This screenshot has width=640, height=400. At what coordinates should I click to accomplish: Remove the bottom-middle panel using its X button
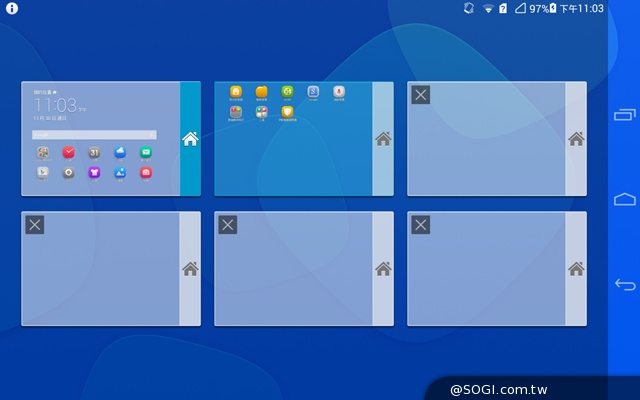click(x=228, y=225)
